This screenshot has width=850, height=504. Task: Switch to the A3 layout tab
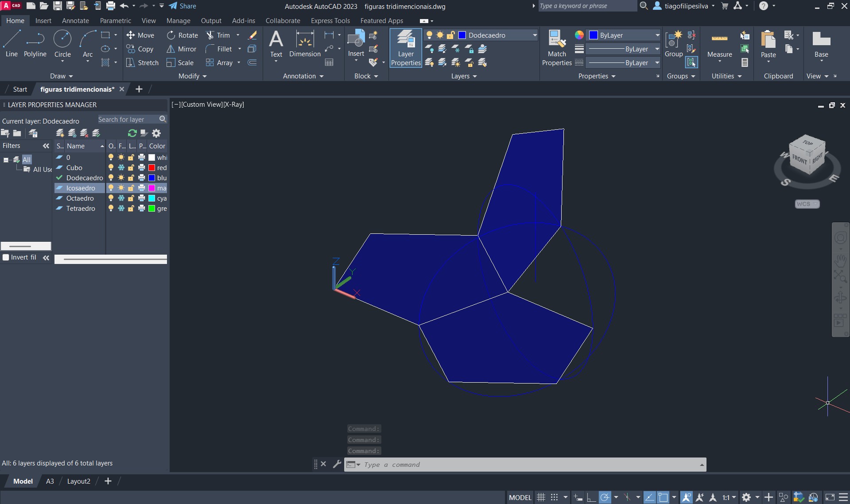click(x=50, y=481)
